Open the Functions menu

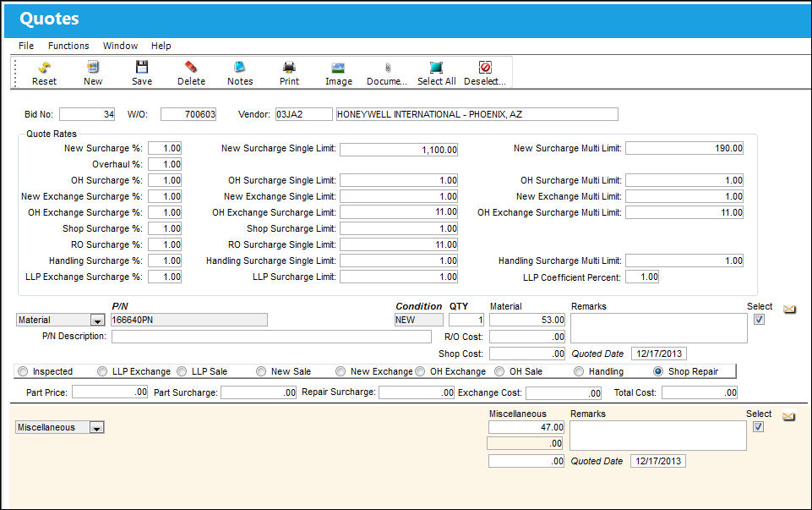point(68,46)
